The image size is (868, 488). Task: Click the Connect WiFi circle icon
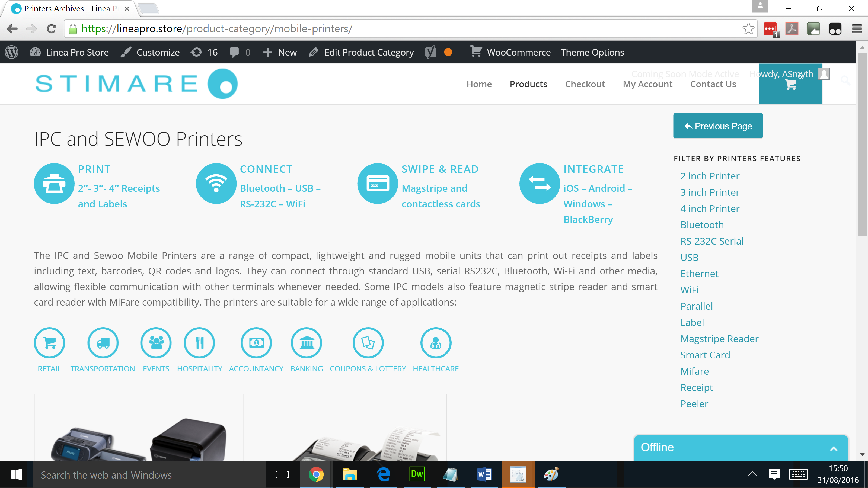[216, 184]
